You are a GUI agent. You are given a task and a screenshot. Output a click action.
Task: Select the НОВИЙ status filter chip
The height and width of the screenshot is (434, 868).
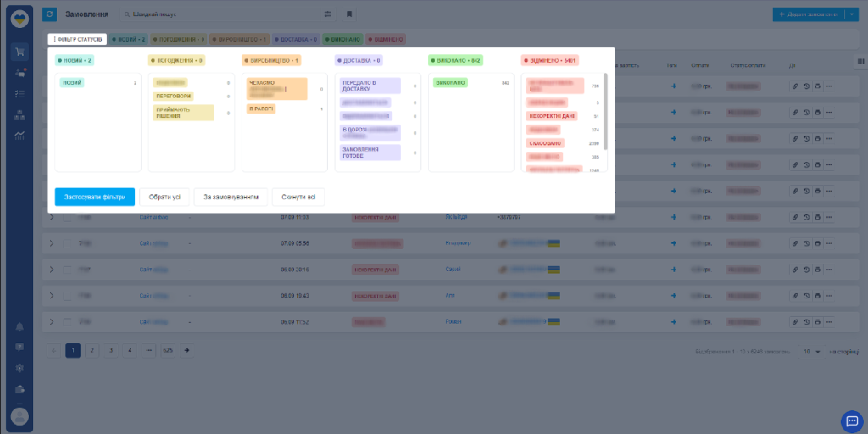[x=72, y=82]
